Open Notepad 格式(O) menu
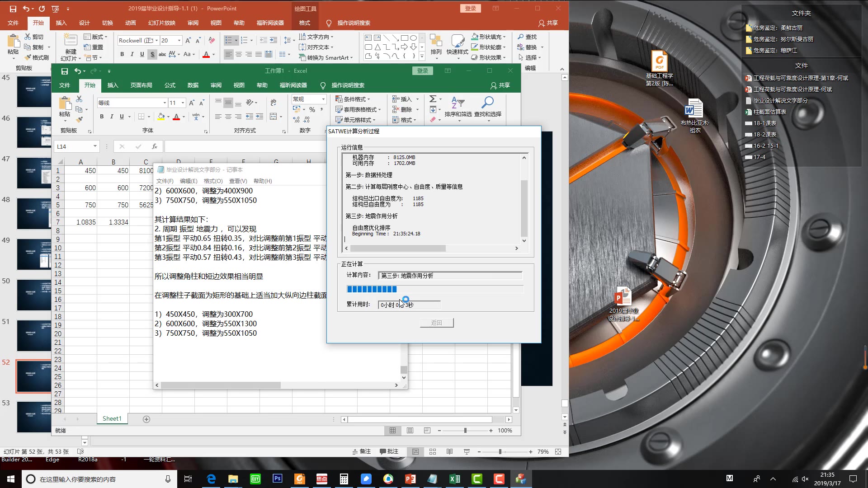The image size is (868, 488). coord(213,181)
